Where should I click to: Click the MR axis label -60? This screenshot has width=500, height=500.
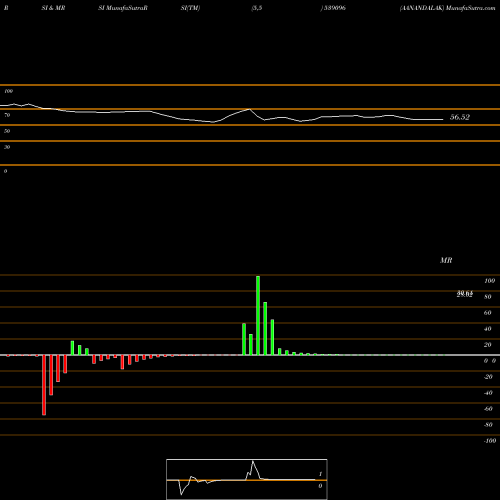pos(488,409)
